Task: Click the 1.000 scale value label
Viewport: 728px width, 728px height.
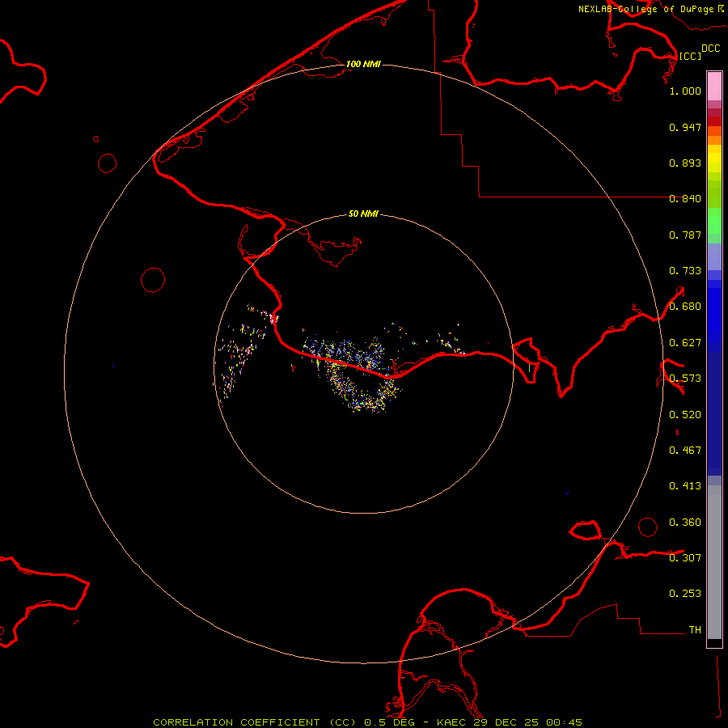Action: click(x=685, y=91)
